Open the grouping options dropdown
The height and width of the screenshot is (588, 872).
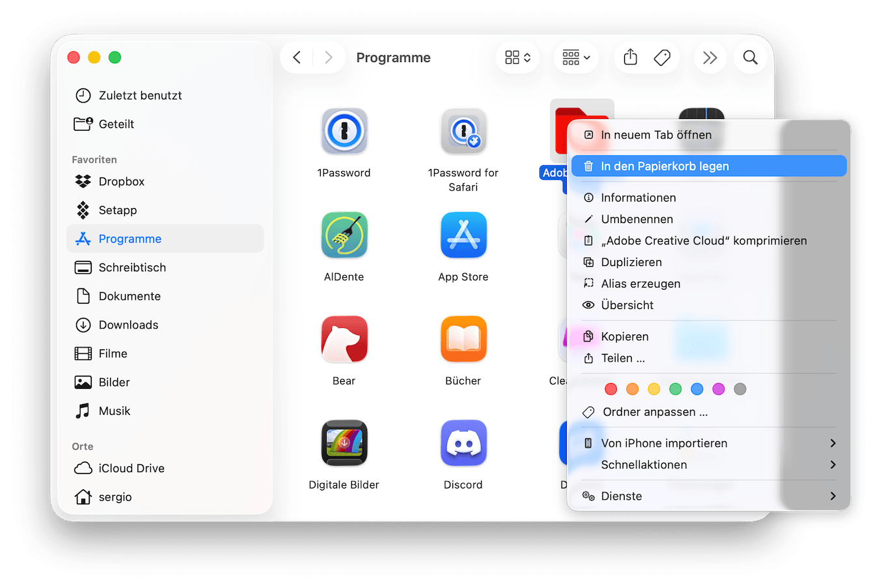click(576, 58)
